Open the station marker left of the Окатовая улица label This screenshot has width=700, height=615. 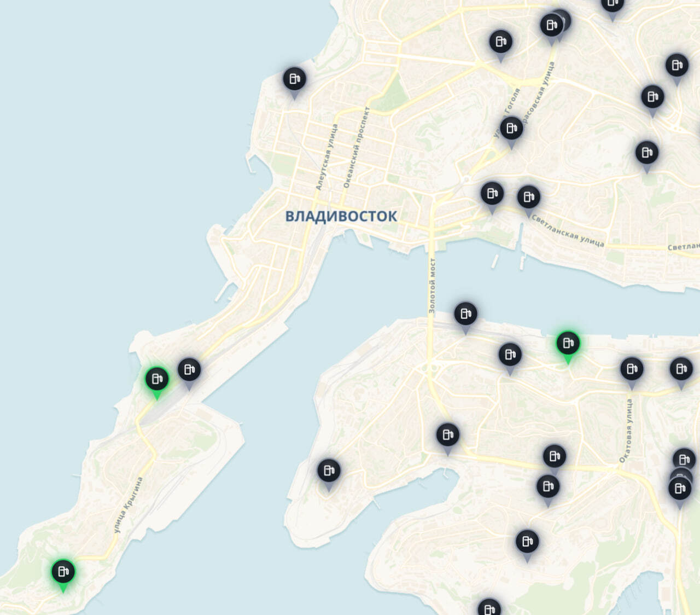click(x=555, y=457)
